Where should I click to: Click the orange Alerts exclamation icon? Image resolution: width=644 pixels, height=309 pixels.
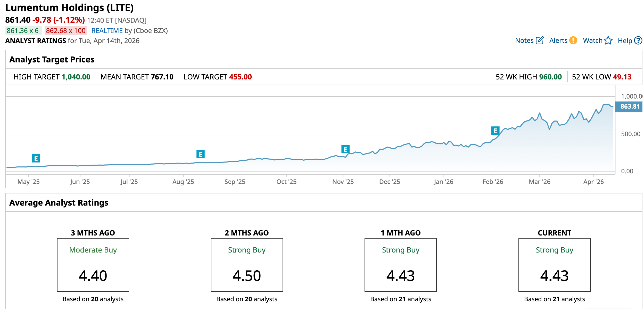click(x=573, y=40)
